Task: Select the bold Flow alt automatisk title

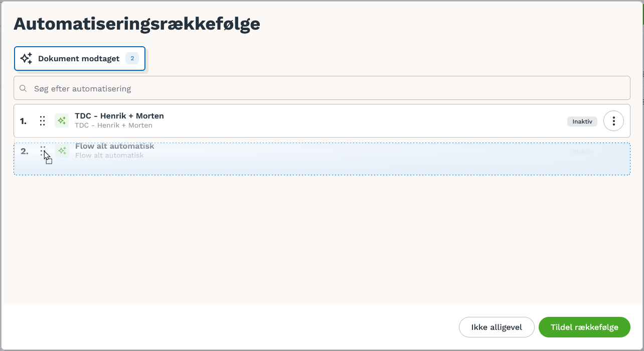Action: [115, 146]
